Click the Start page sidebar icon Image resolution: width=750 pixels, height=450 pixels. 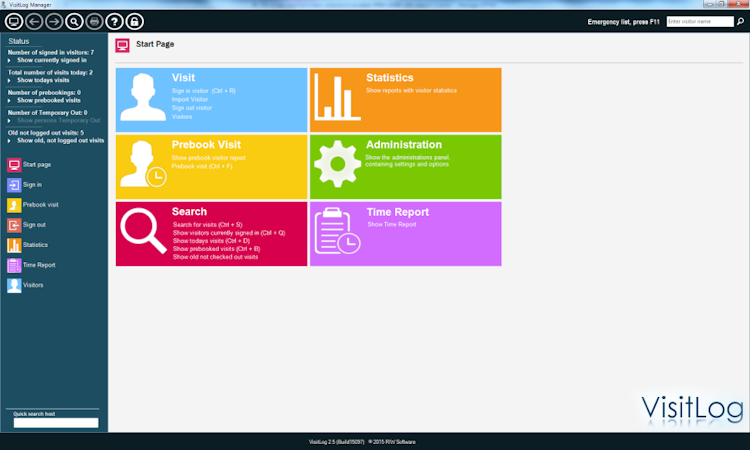(x=14, y=165)
